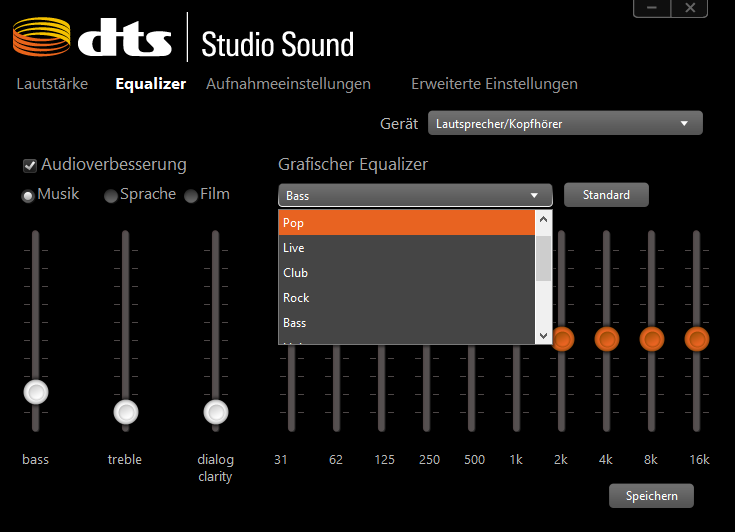Click the bass slider knob
The width and height of the screenshot is (735, 532).
[36, 392]
